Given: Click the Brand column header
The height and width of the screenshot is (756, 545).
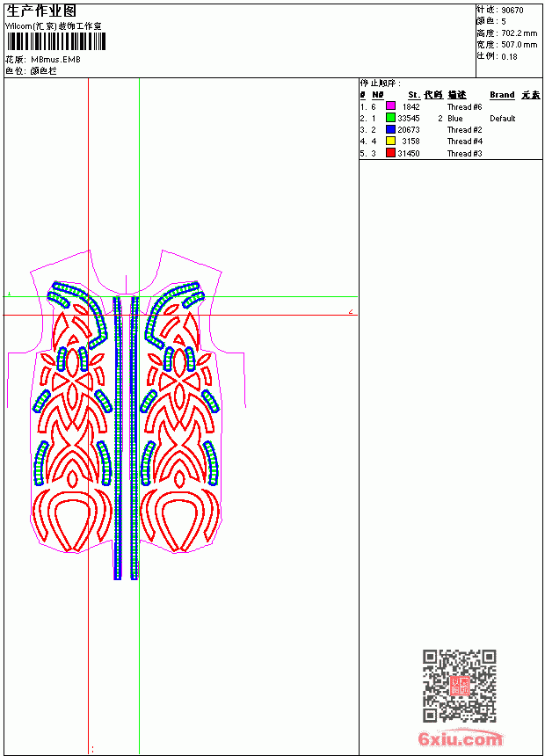Looking at the screenshot, I should pos(502,95).
